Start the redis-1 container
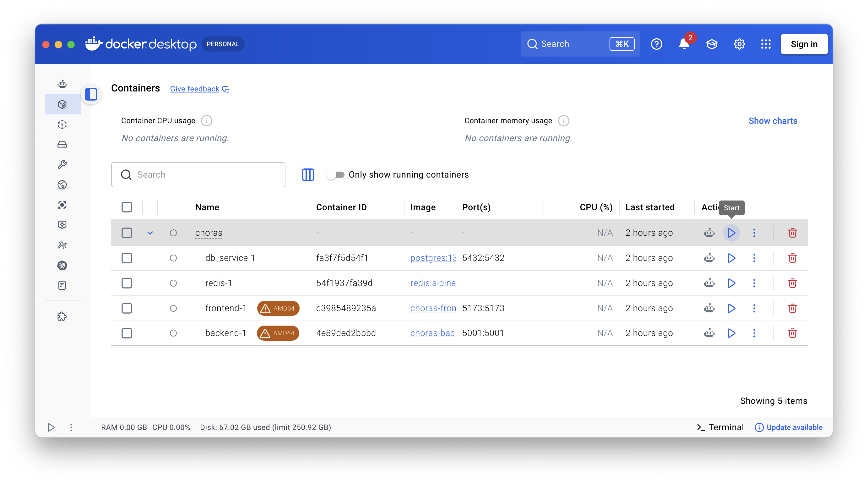 tap(731, 283)
